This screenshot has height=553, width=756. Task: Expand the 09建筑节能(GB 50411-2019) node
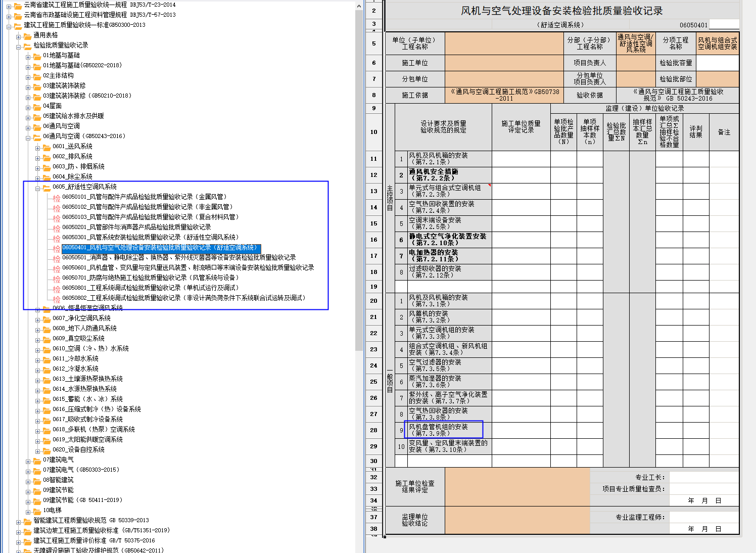coord(28,501)
